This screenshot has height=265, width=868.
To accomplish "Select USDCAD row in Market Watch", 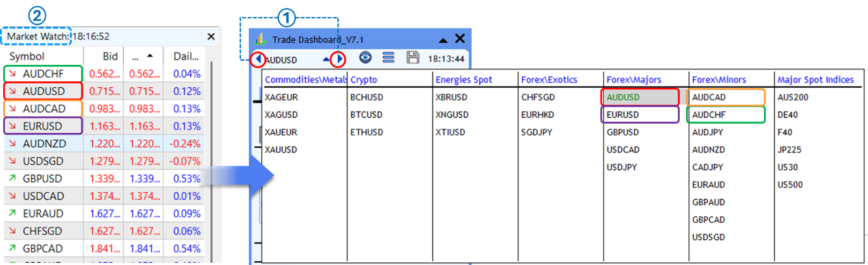I will coord(104,196).
